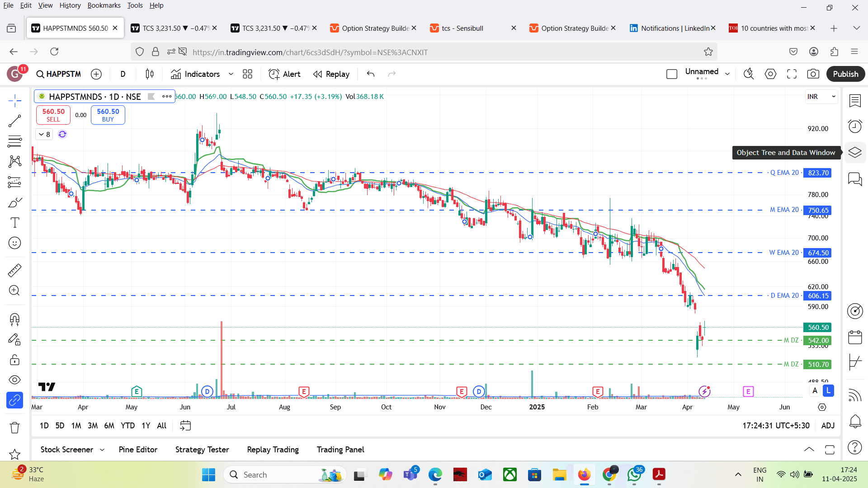This screenshot has width=868, height=488.
Task: Open the favorites star toolbar
Action: 14,454
